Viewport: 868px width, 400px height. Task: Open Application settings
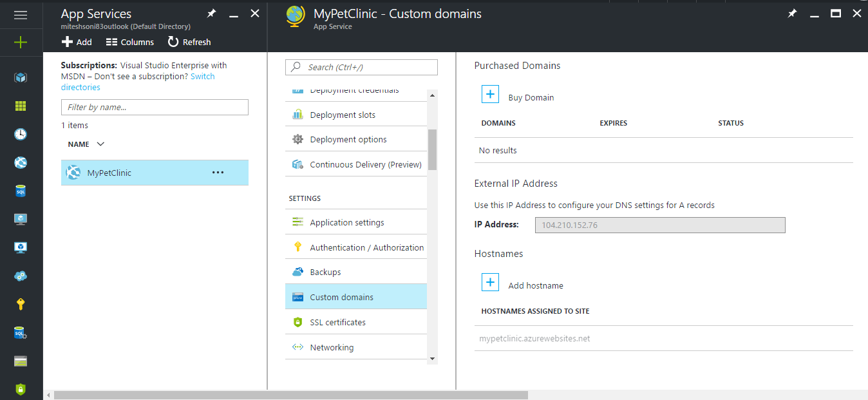[x=356, y=222]
